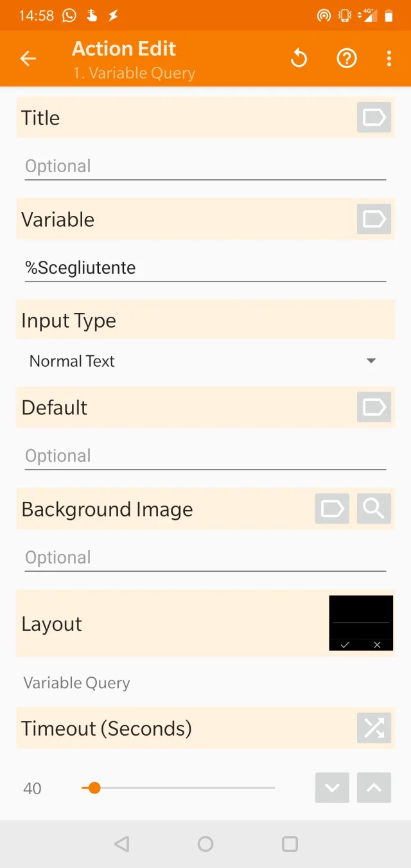Image resolution: width=411 pixels, height=868 pixels.
Task: Open recent apps with the square button
Action: pos(289,844)
